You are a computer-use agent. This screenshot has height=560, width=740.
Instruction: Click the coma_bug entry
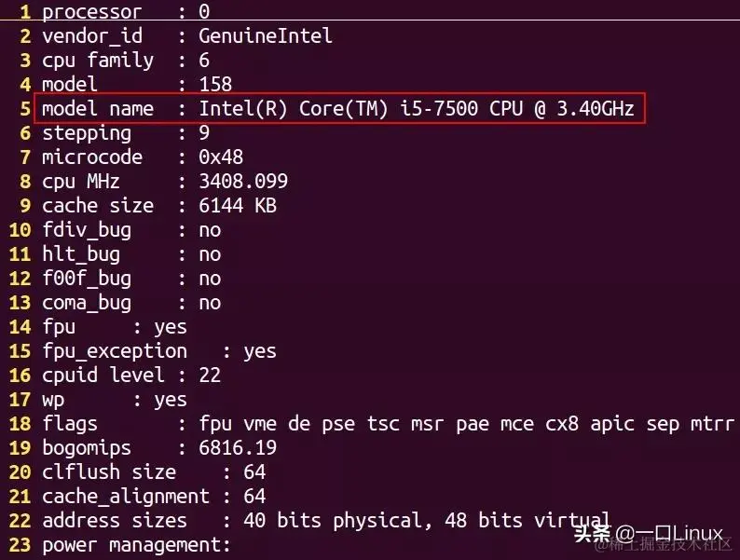[x=131, y=303]
